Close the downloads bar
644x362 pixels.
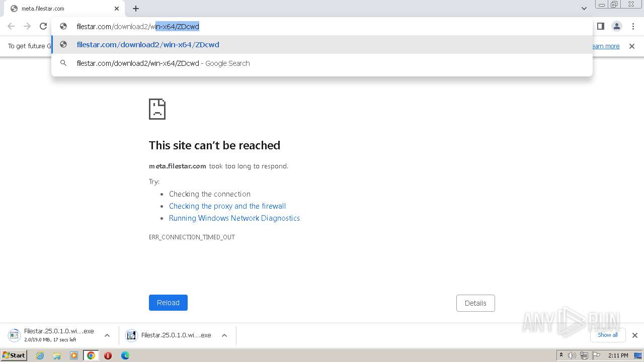(635, 335)
